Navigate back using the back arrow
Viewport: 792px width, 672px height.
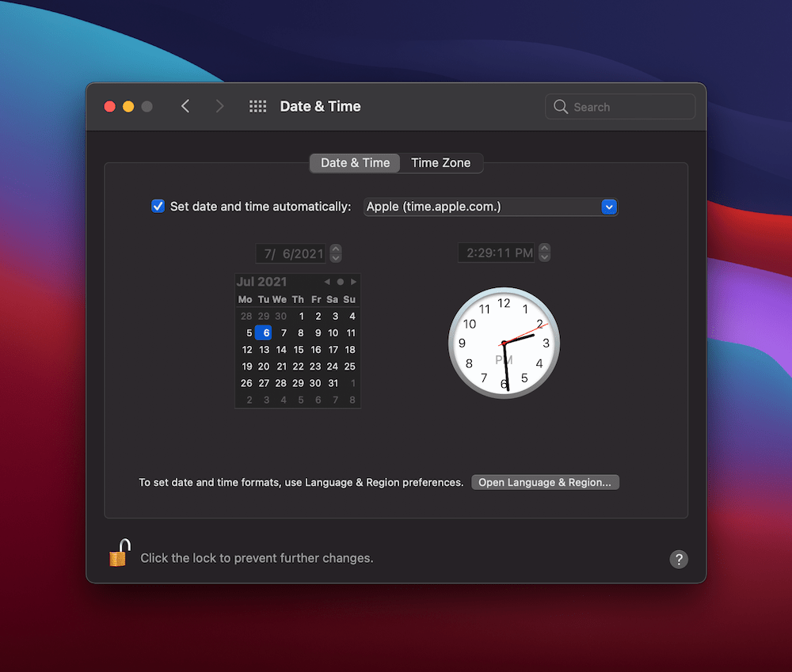pos(185,105)
